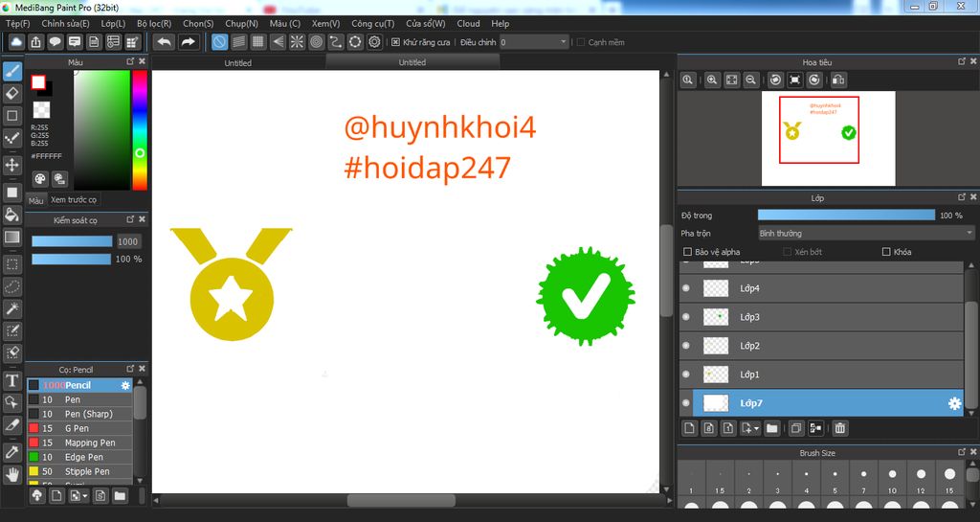Screen dimensions: 980x522
Task: Zoom out in the navigator panel
Action: click(x=750, y=80)
